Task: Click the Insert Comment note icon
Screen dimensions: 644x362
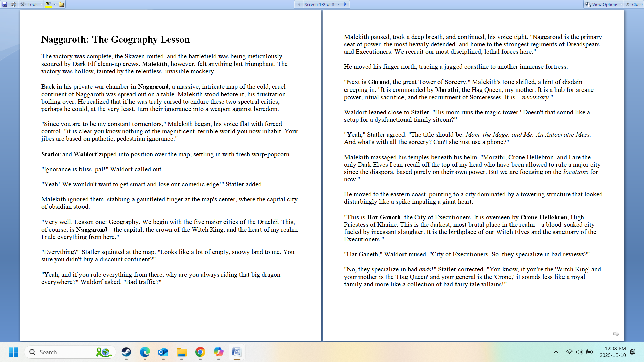Action: click(x=61, y=4)
